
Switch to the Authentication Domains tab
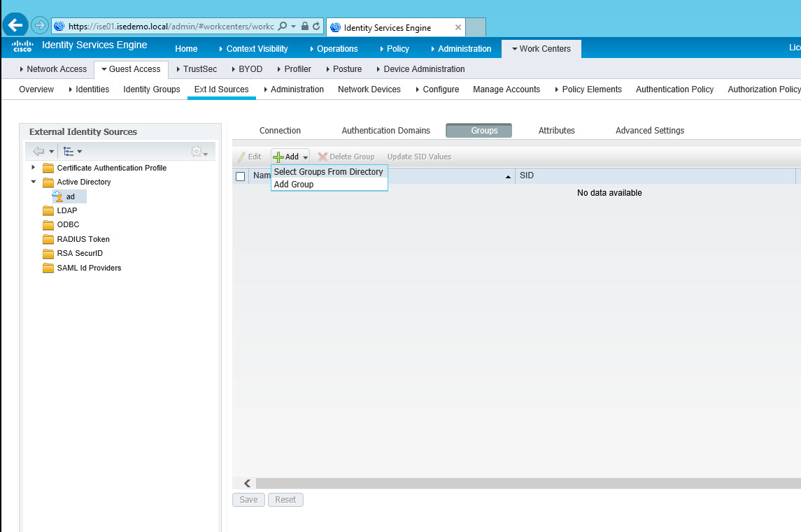(385, 130)
